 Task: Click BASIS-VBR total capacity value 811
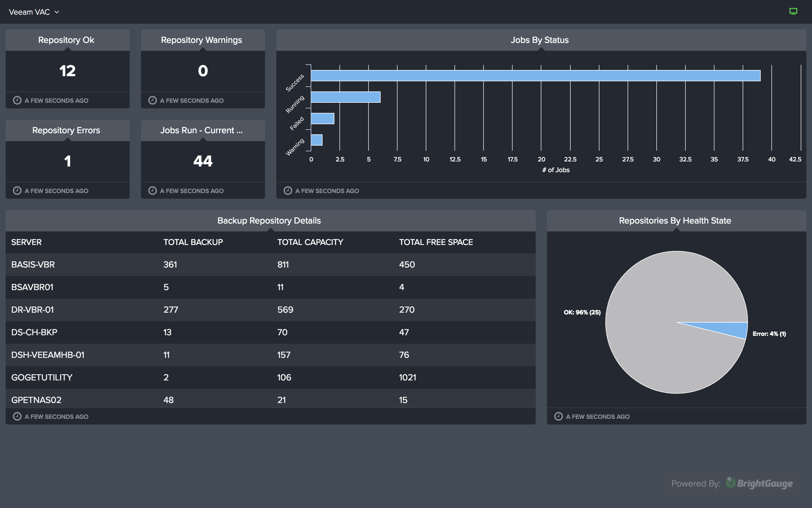283,265
